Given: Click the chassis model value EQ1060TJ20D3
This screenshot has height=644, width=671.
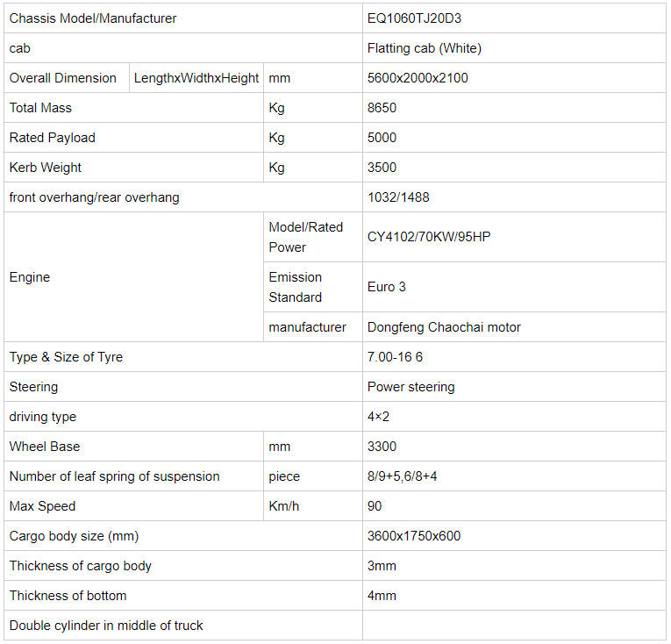Looking at the screenshot, I should pyautogui.click(x=410, y=18).
